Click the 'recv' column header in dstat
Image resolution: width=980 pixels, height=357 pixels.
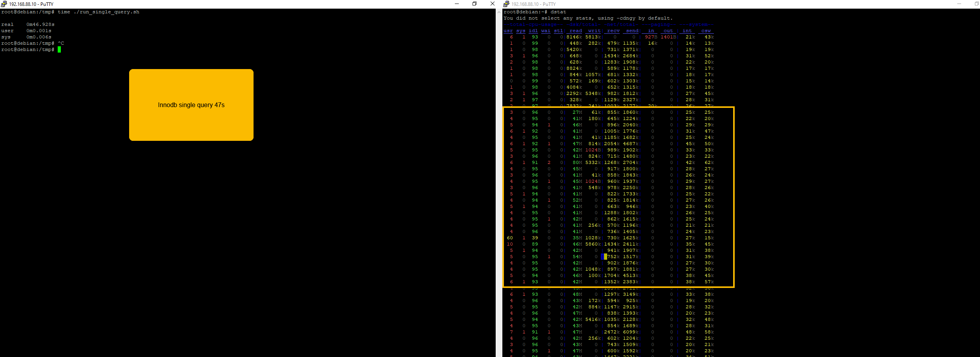pos(613,31)
